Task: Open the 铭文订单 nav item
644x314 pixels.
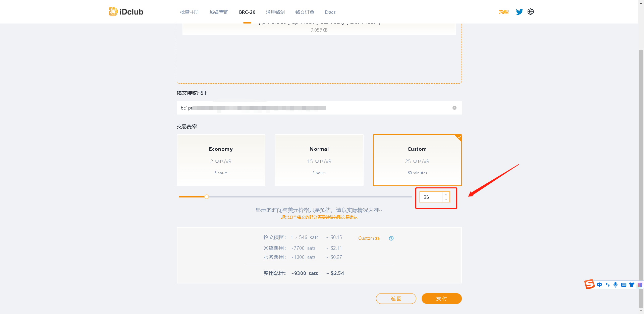Action: [305, 12]
